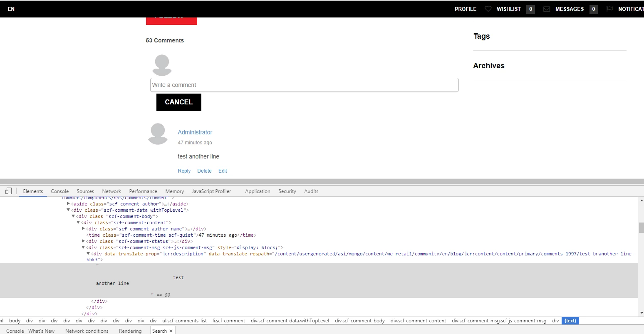Click the Wishlist count badge
This screenshot has height=334, width=644.
click(x=530, y=9)
